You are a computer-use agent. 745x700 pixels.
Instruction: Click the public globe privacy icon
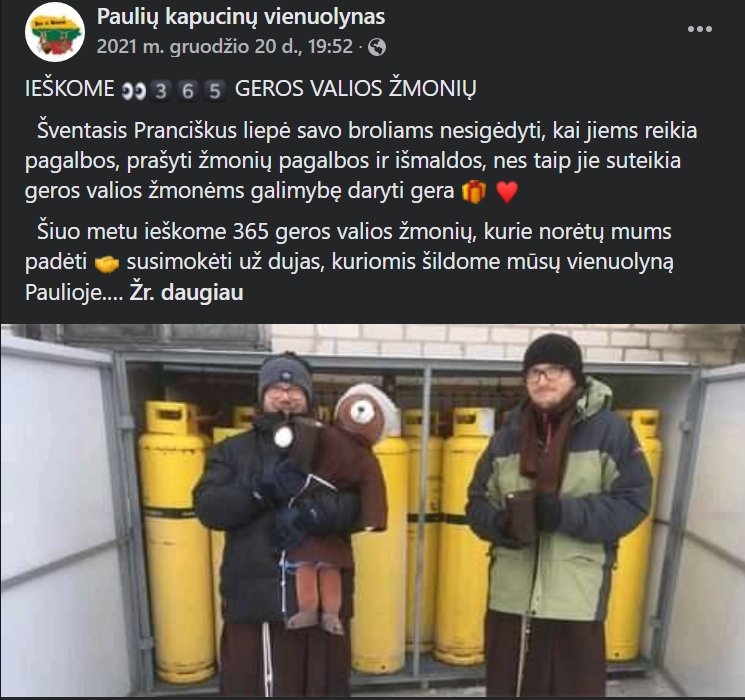[x=377, y=47]
